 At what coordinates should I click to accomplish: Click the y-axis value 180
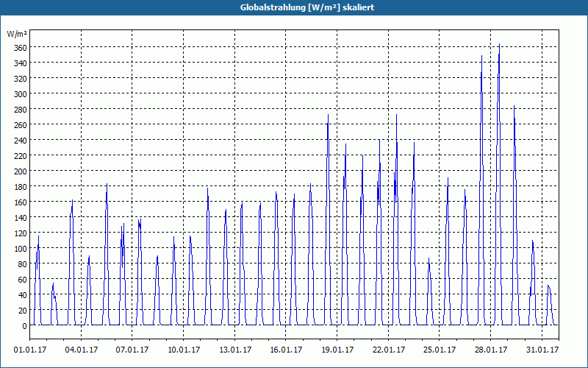tap(21, 187)
